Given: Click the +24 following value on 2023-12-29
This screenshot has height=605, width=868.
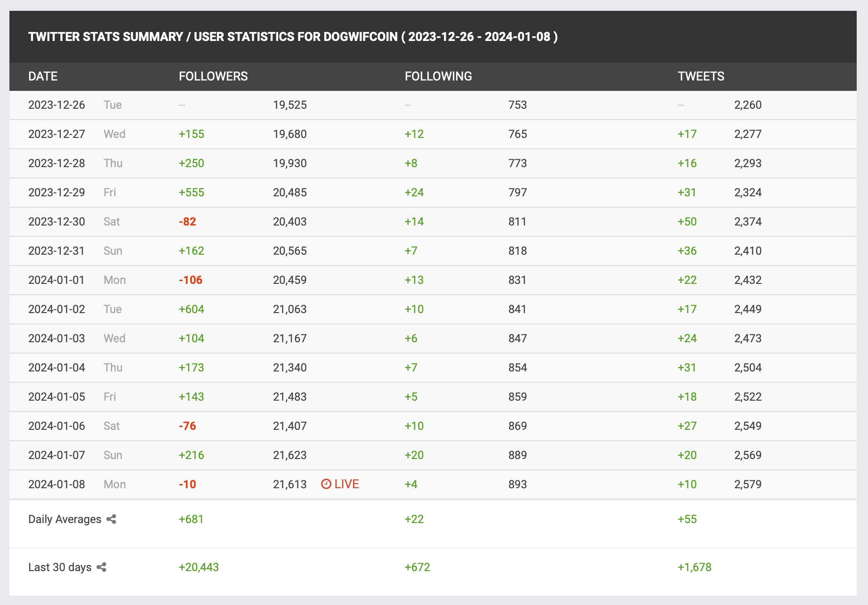Looking at the screenshot, I should click(x=414, y=192).
